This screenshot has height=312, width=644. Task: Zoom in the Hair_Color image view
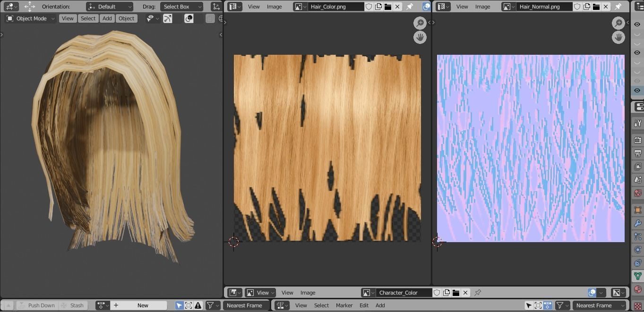[420, 23]
